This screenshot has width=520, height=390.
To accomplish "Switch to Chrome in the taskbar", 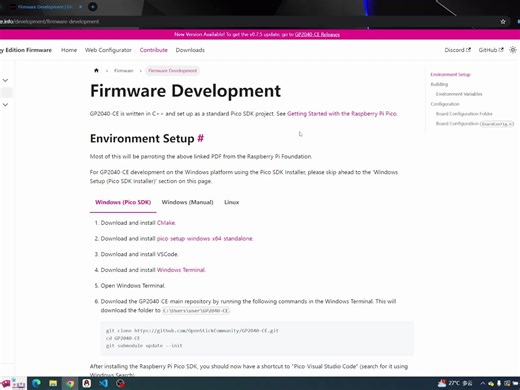I will (x=70, y=383).
